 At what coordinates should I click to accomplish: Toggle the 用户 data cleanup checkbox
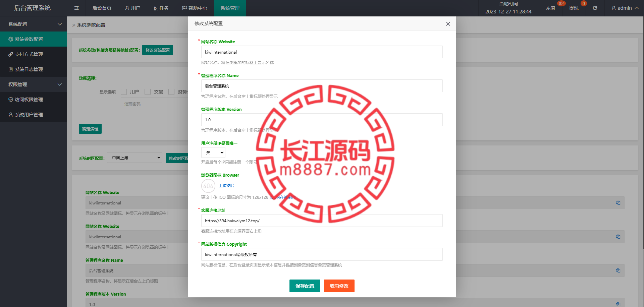pyautogui.click(x=124, y=92)
